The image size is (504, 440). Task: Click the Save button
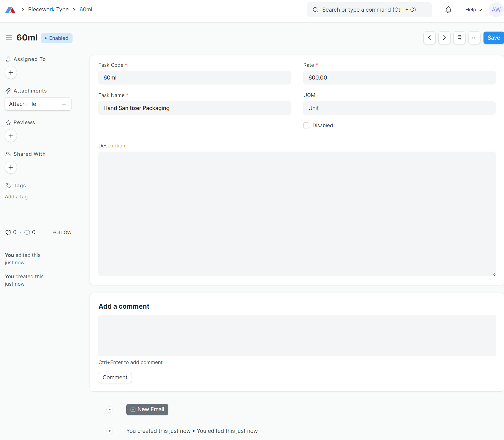click(x=493, y=38)
